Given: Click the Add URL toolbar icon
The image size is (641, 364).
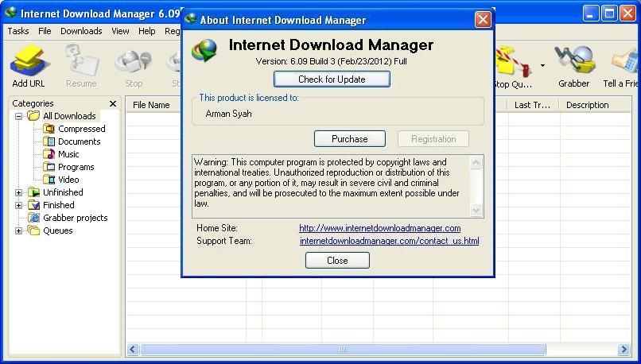Looking at the screenshot, I should 29,62.
